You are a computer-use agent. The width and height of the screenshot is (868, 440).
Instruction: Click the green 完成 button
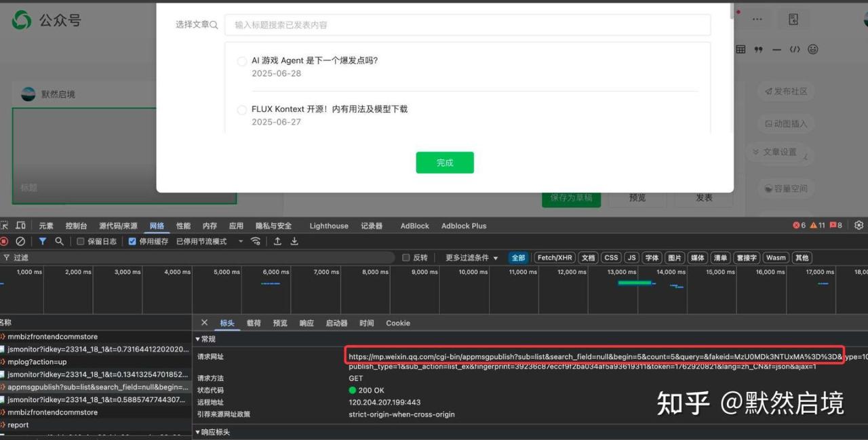pyautogui.click(x=445, y=163)
